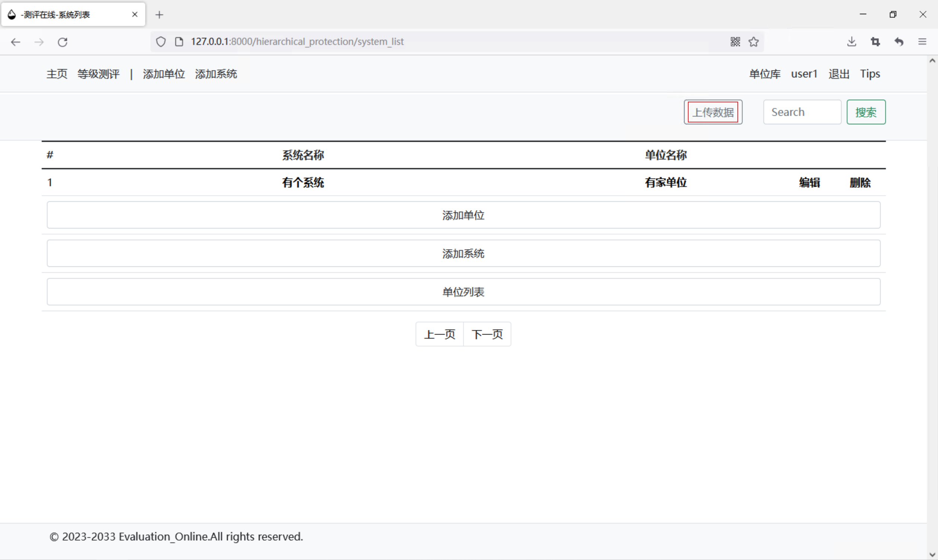Click the URL address bar
This screenshot has width=938, height=560.
click(457, 42)
